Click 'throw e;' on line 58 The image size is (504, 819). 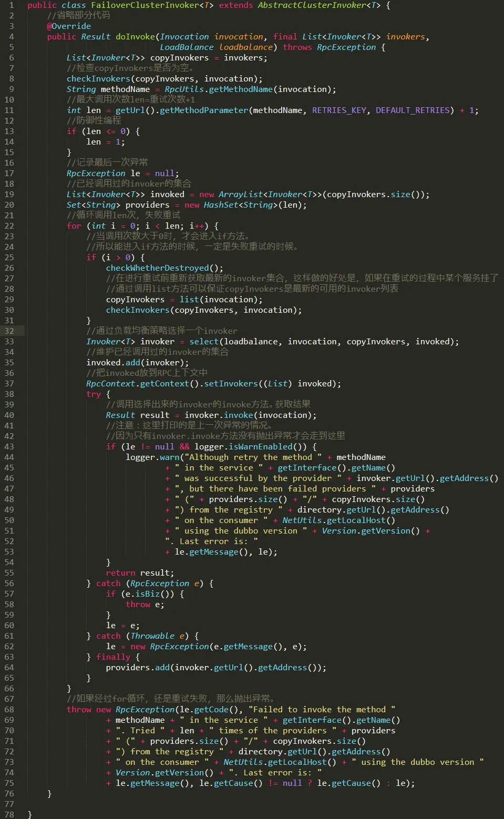[145, 605]
